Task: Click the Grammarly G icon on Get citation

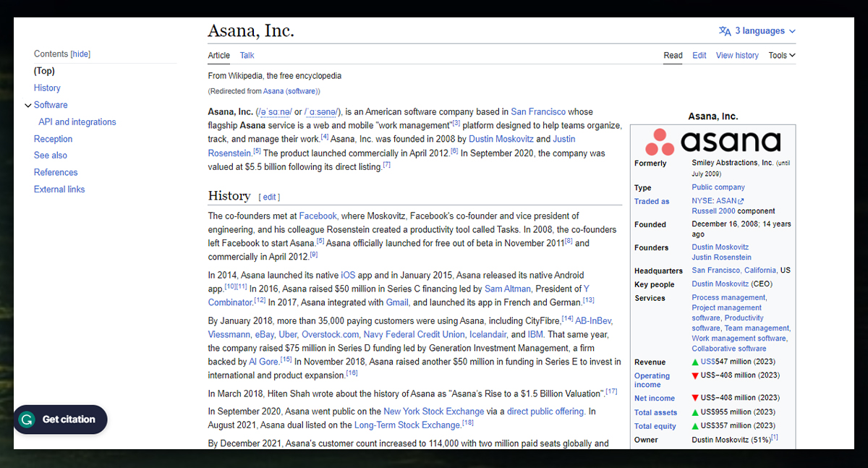Action: click(x=27, y=420)
